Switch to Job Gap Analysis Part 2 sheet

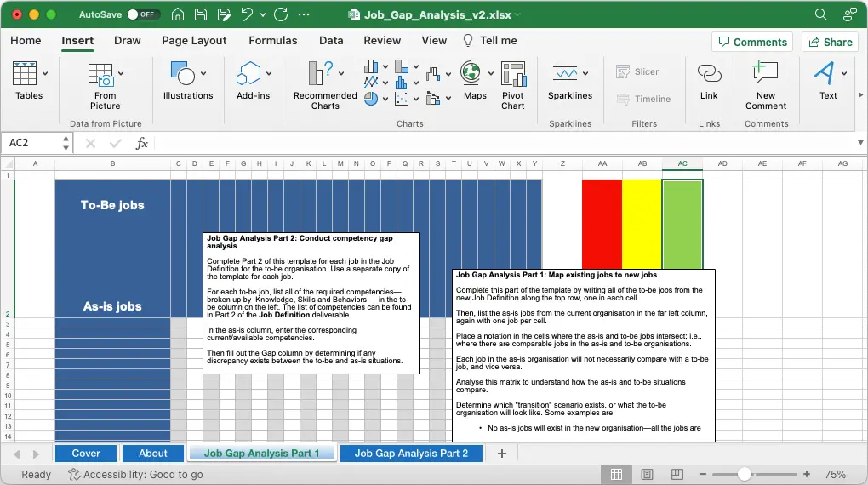pos(411,453)
